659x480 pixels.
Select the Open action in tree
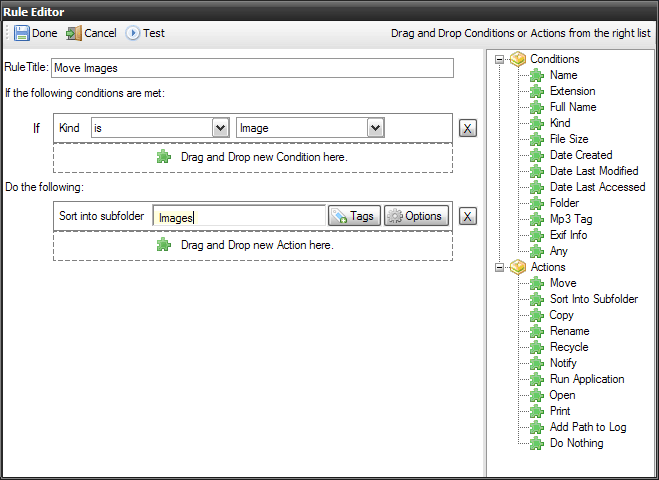click(562, 396)
